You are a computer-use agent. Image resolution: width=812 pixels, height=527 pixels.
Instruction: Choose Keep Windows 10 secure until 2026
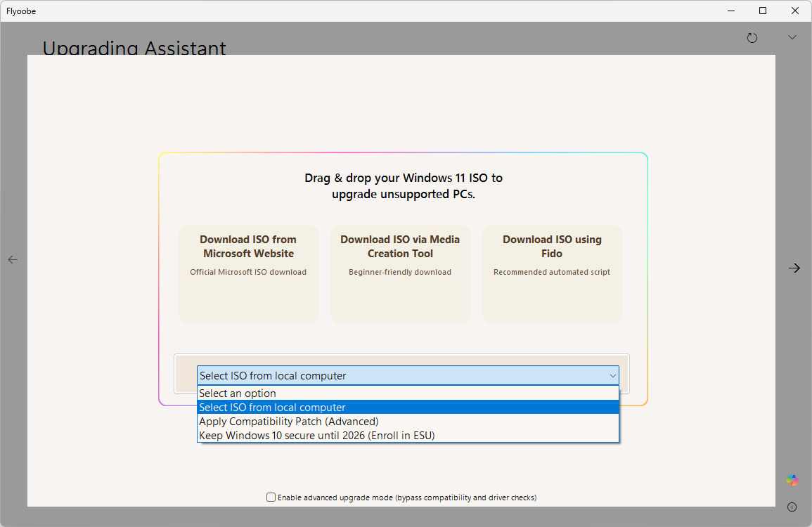(x=408, y=436)
